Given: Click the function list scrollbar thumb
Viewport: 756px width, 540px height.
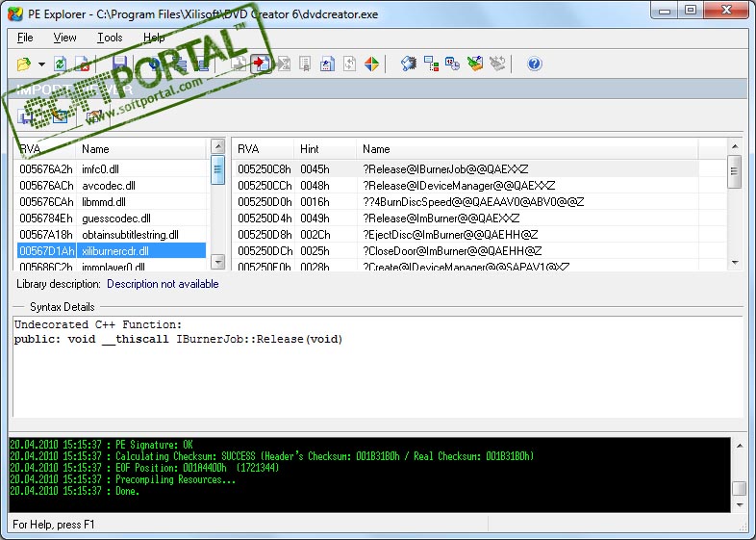Looking at the screenshot, I should click(x=735, y=171).
